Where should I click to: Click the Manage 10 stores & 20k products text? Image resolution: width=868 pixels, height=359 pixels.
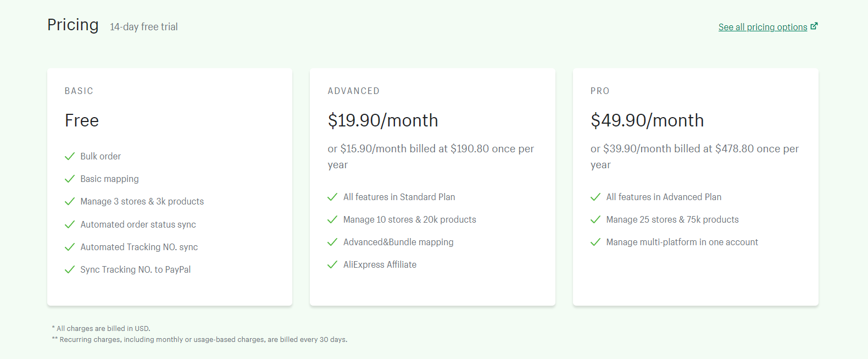point(410,219)
